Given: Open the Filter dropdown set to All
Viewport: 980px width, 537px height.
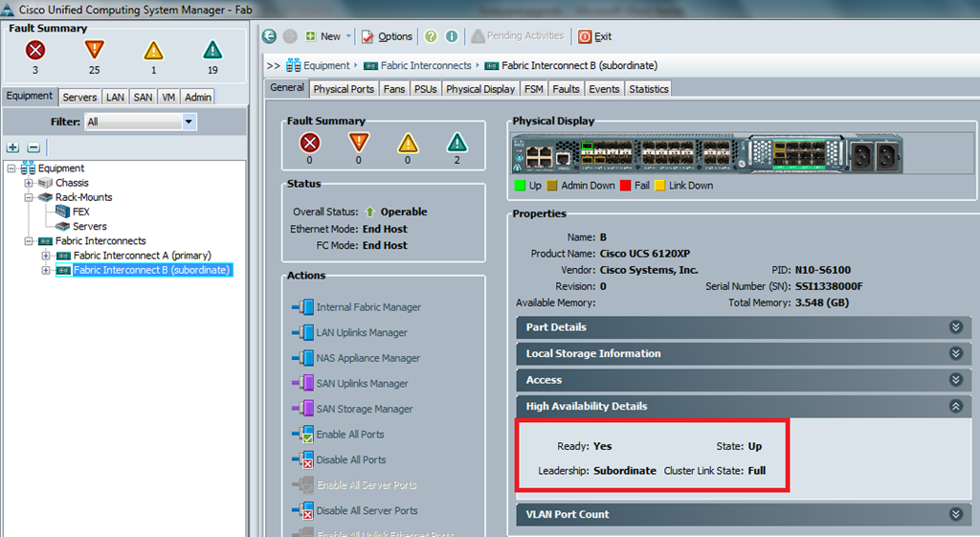Looking at the screenshot, I should tap(142, 122).
